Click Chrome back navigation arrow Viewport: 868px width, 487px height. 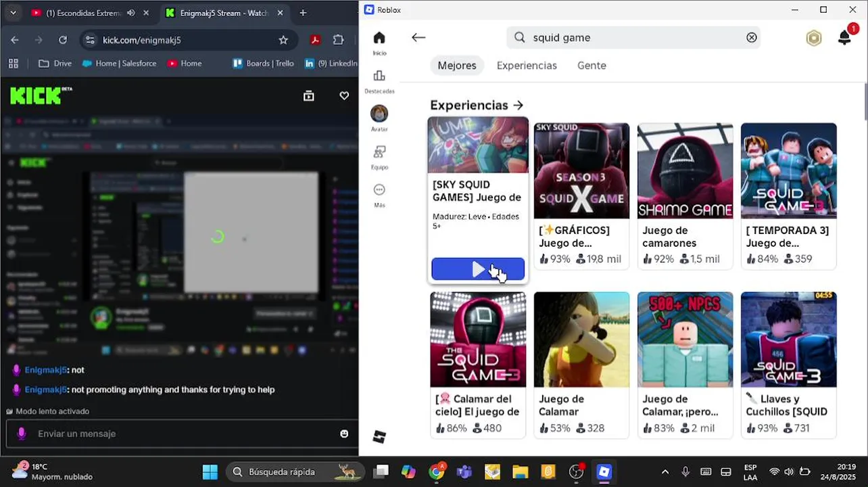click(15, 40)
